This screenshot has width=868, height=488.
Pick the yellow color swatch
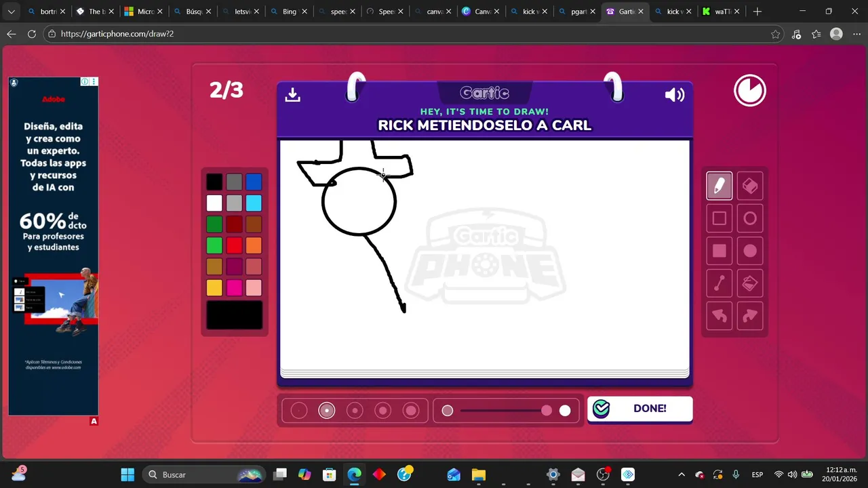pyautogui.click(x=214, y=288)
